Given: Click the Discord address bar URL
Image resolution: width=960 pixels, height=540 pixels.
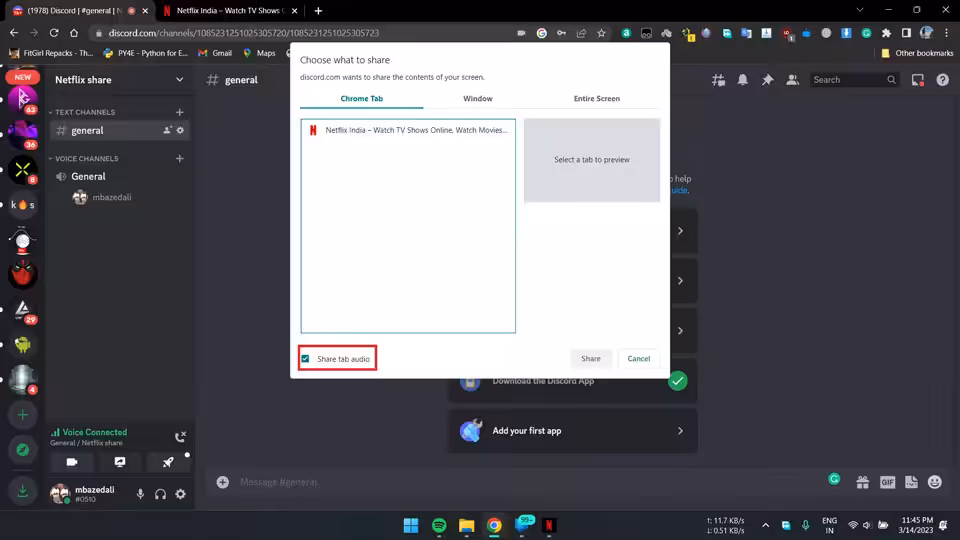Looking at the screenshot, I should coord(244,33).
